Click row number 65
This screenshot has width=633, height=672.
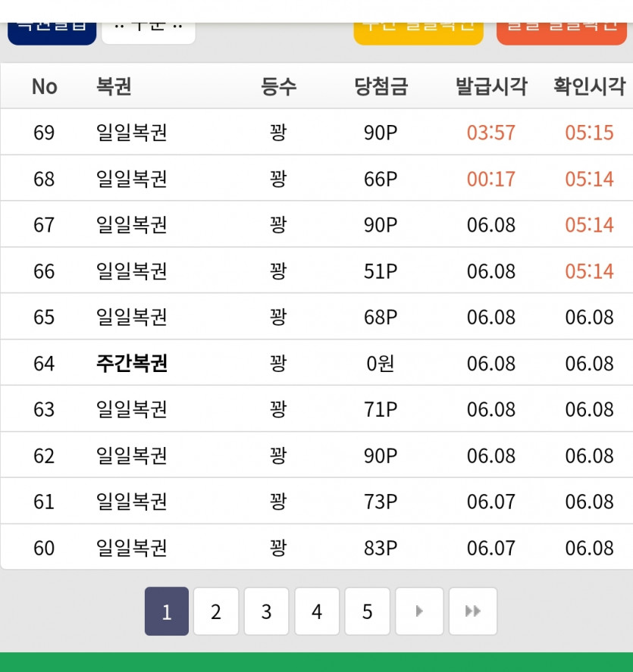(x=44, y=317)
